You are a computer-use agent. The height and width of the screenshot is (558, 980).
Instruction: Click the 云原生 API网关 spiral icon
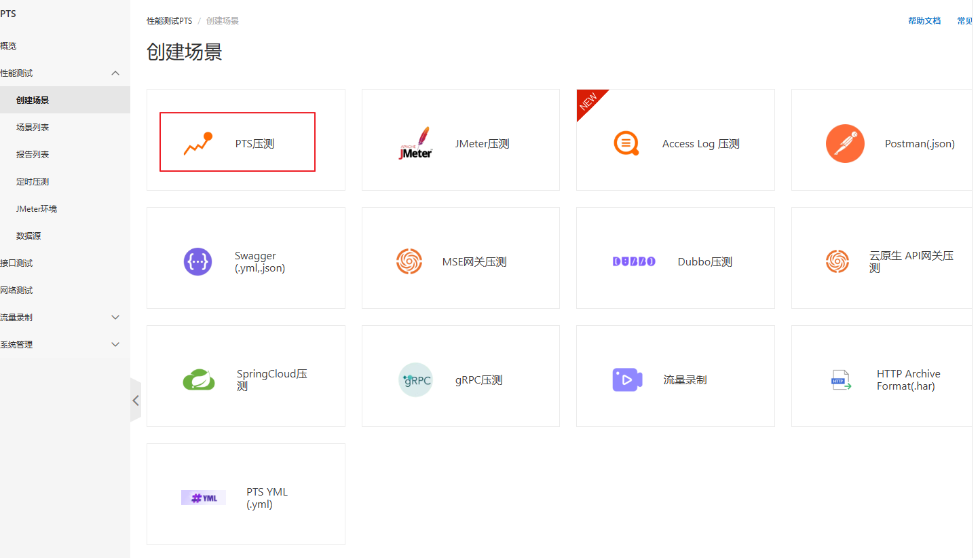click(x=837, y=261)
